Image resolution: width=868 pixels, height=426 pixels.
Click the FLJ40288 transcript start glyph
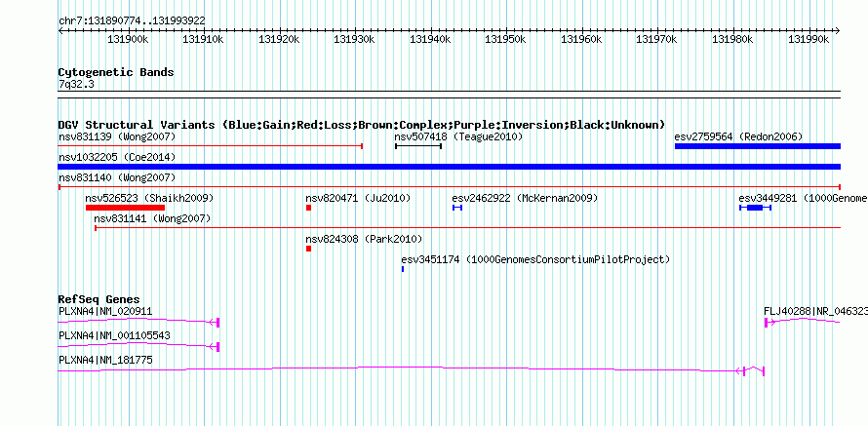point(769,322)
